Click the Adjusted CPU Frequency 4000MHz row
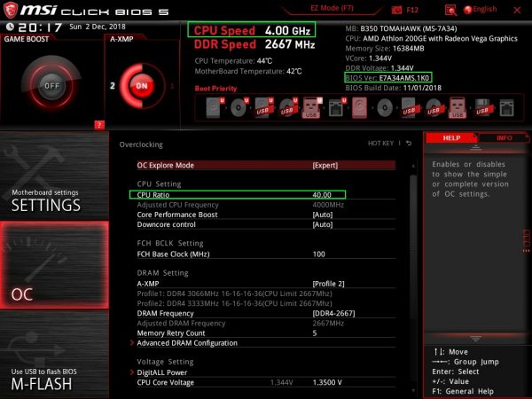Viewport: 532px width, 399px height. (x=266, y=205)
